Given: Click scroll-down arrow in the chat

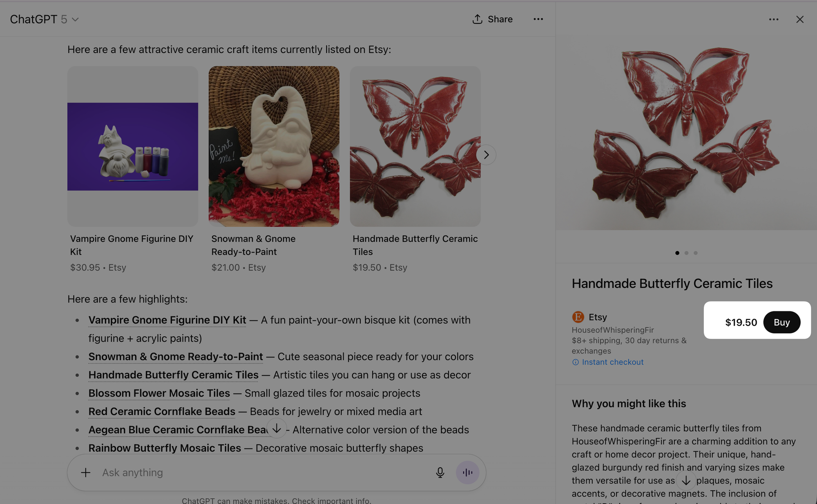Looking at the screenshot, I should (277, 428).
